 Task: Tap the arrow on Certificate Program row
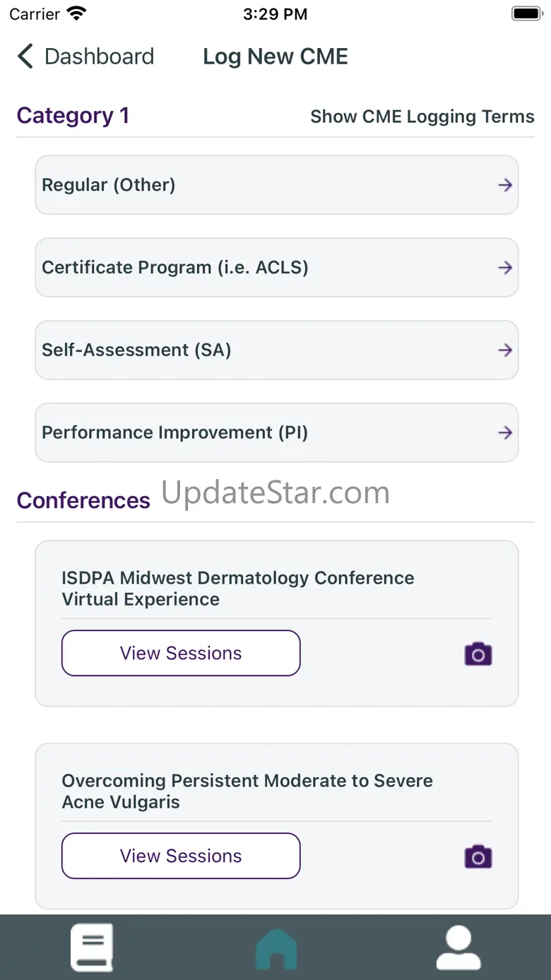pyautogui.click(x=504, y=268)
